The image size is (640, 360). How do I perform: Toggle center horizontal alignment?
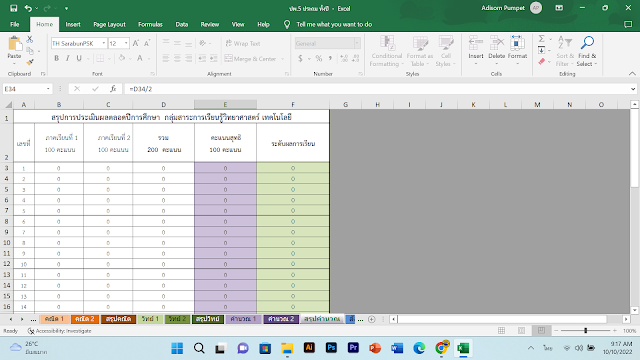coord(177,59)
